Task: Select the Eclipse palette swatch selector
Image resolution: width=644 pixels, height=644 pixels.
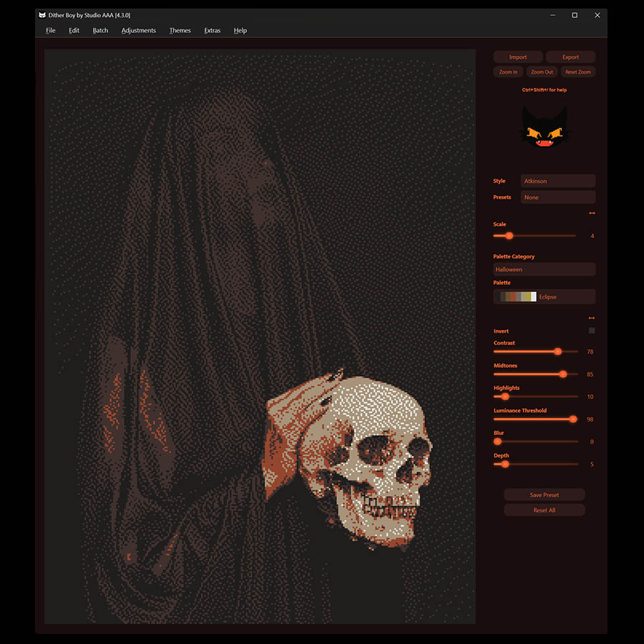Action: click(544, 296)
